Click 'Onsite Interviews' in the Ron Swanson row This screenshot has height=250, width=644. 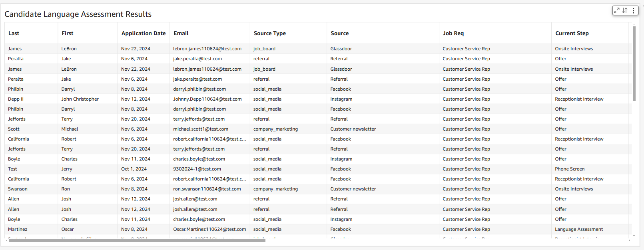[574, 189]
